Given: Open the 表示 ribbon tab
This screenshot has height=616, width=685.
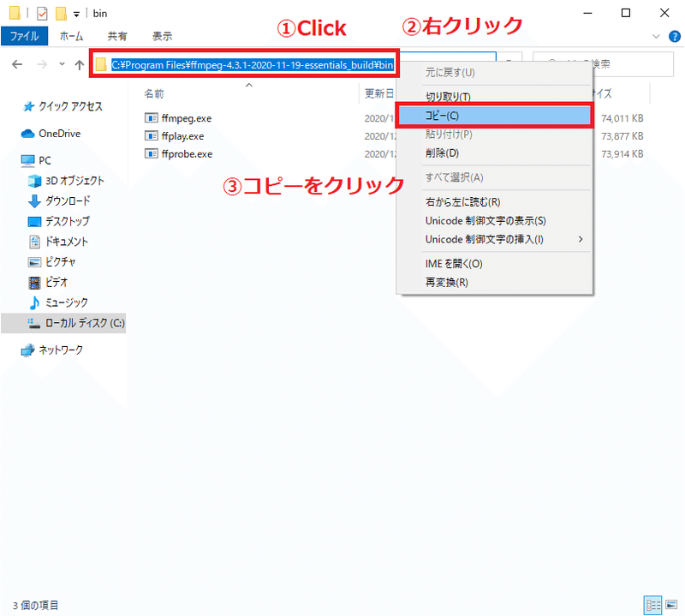Looking at the screenshot, I should pos(162,36).
